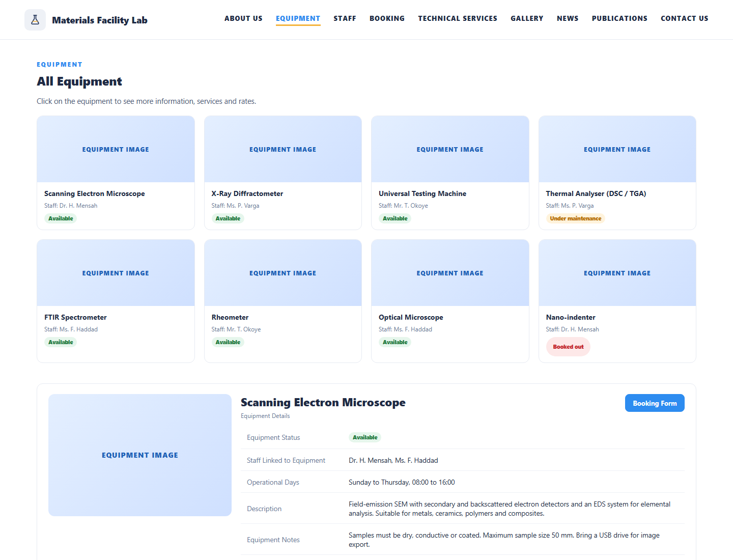Open Nano-indenter card image
733x560 pixels.
(x=617, y=273)
